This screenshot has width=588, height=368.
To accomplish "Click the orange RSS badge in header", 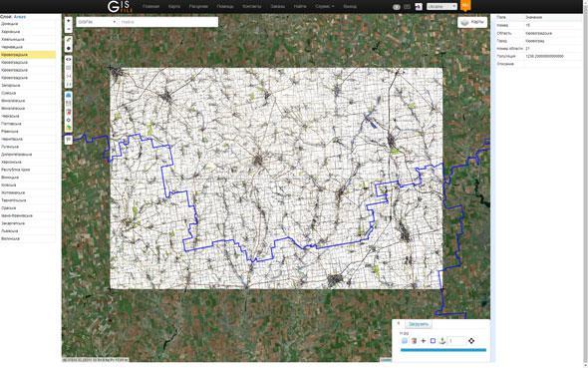I will pos(465,5).
